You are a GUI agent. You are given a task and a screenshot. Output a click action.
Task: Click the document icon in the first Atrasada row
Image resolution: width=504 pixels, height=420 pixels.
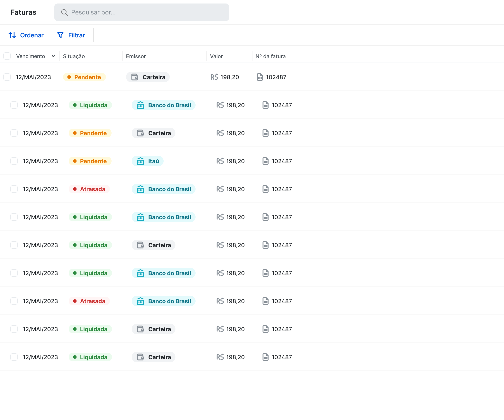(265, 189)
